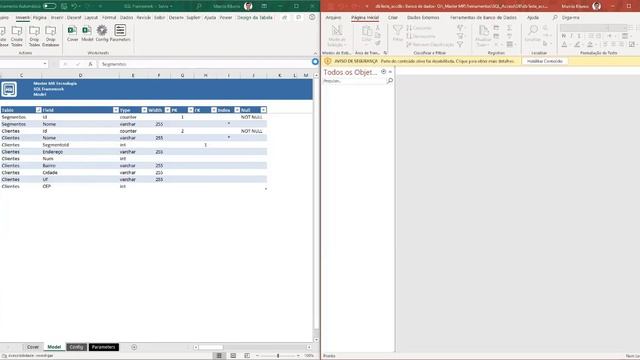Toggle the Salvamento Automático switch in Excel

[x=50, y=6]
